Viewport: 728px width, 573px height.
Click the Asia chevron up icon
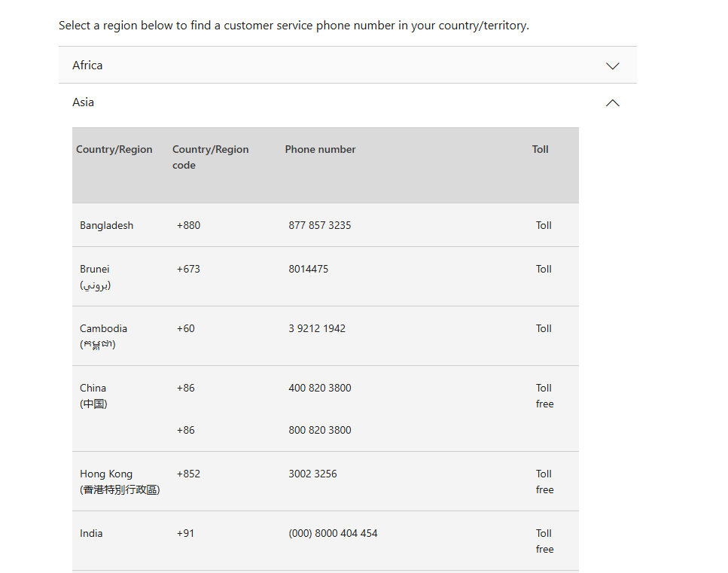(x=612, y=102)
